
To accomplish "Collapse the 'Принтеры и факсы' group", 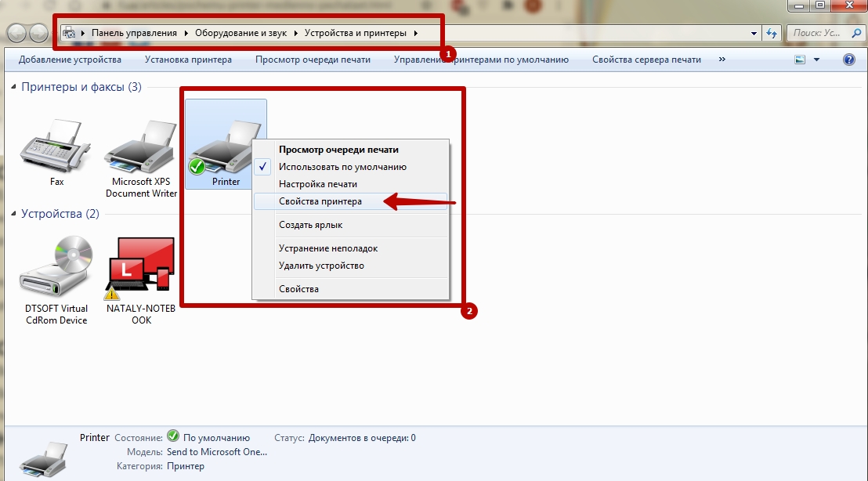I will pyautogui.click(x=13, y=87).
